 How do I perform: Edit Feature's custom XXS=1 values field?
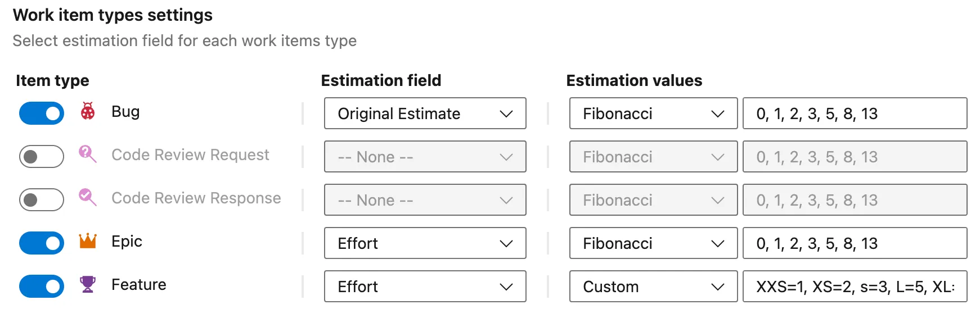(x=855, y=287)
